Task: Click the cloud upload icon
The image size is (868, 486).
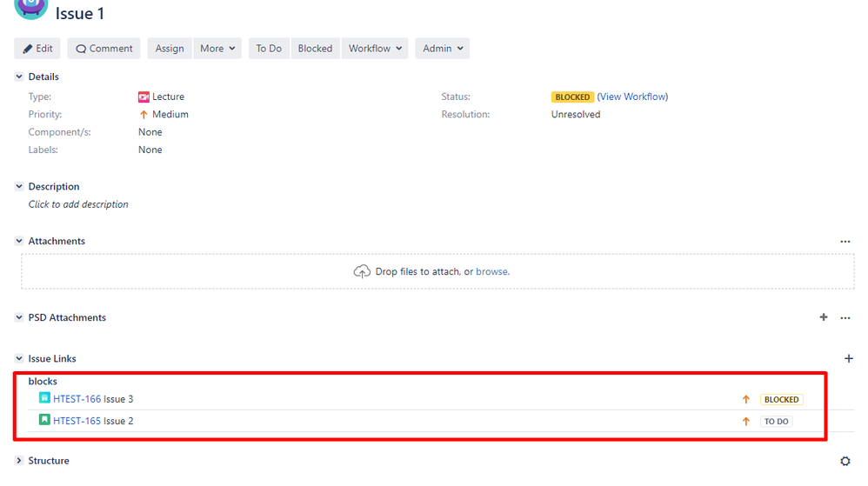Action: tap(362, 272)
